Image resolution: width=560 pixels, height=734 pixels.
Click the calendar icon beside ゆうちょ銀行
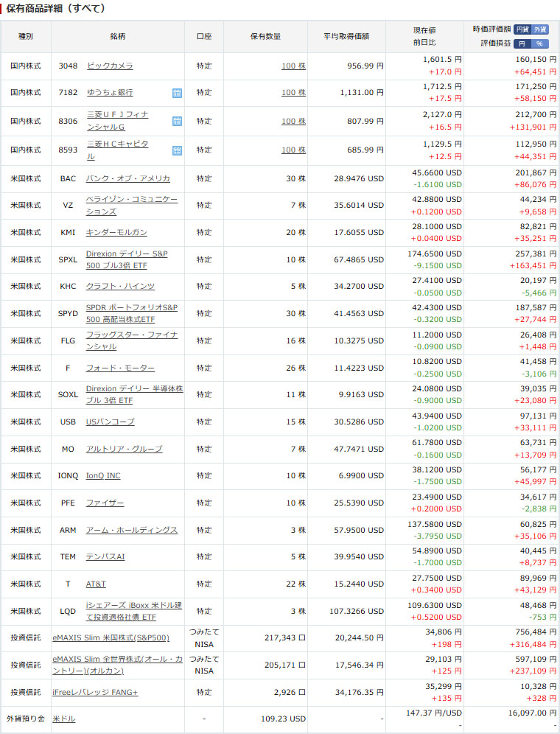click(177, 93)
